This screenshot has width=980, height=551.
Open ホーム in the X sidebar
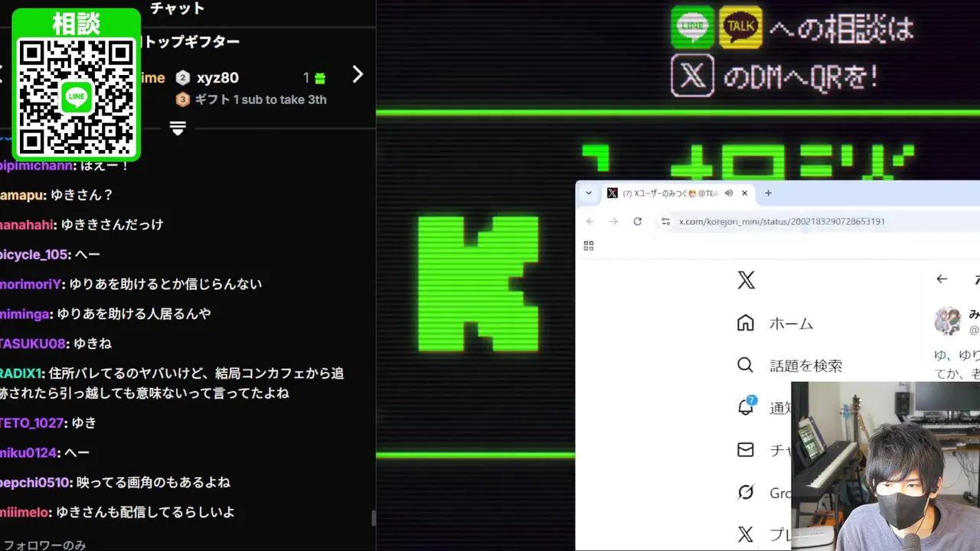tap(775, 323)
